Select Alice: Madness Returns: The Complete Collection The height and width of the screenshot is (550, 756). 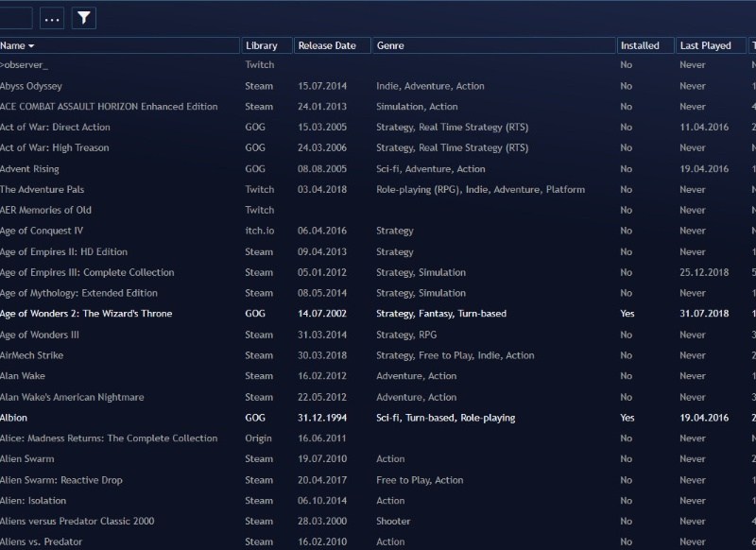[109, 438]
